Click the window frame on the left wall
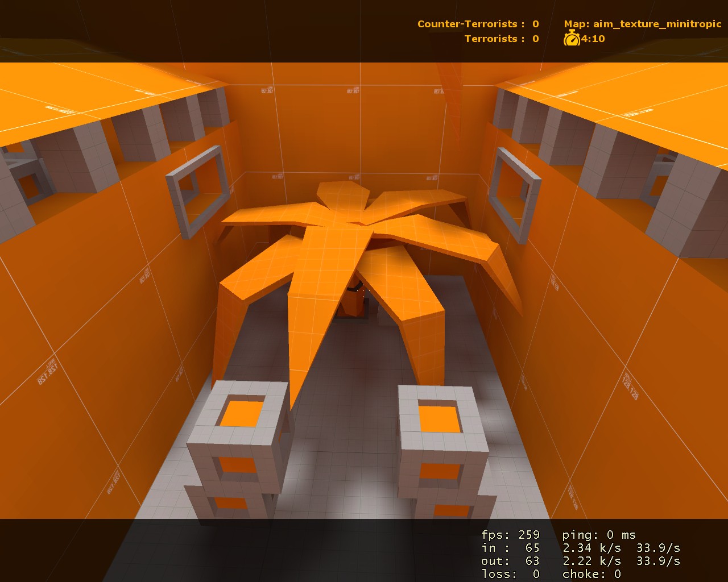The width and height of the screenshot is (728, 582). [x=196, y=188]
